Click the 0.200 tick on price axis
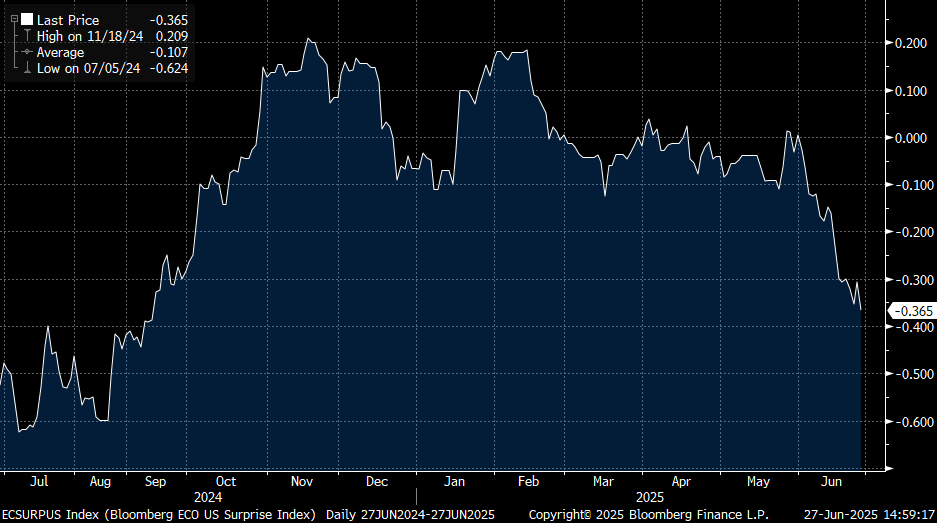This screenshot has width=937, height=523. (910, 43)
